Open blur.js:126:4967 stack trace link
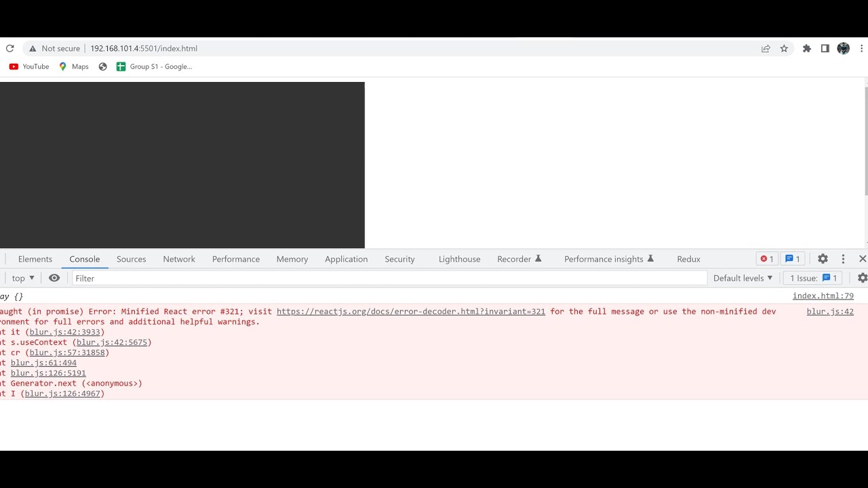This screenshot has width=868, height=488. click(62, 394)
